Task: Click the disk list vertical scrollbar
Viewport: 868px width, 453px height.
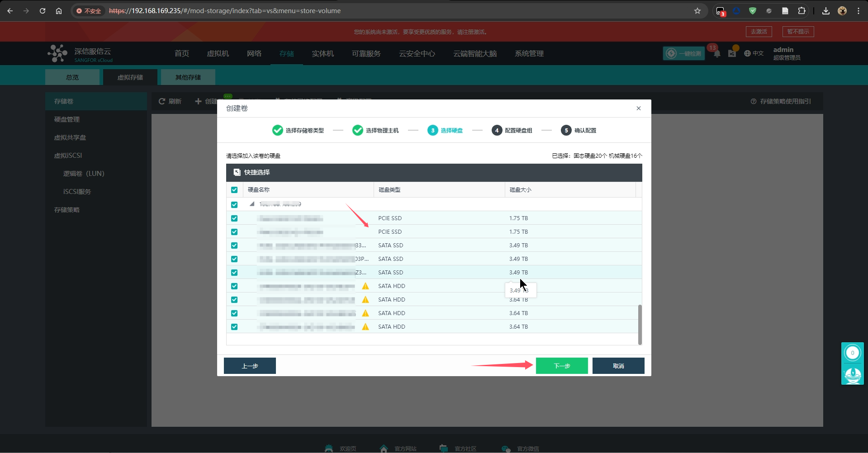Action: coord(640,324)
